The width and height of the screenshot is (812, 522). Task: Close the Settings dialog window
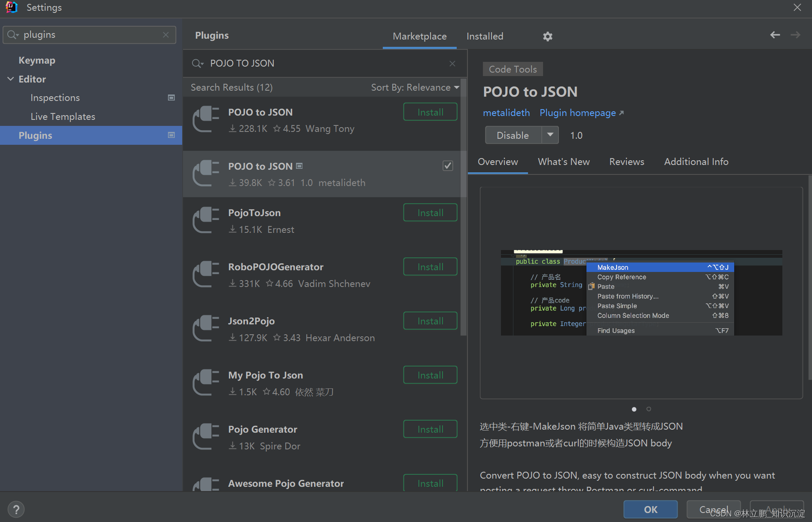point(797,7)
